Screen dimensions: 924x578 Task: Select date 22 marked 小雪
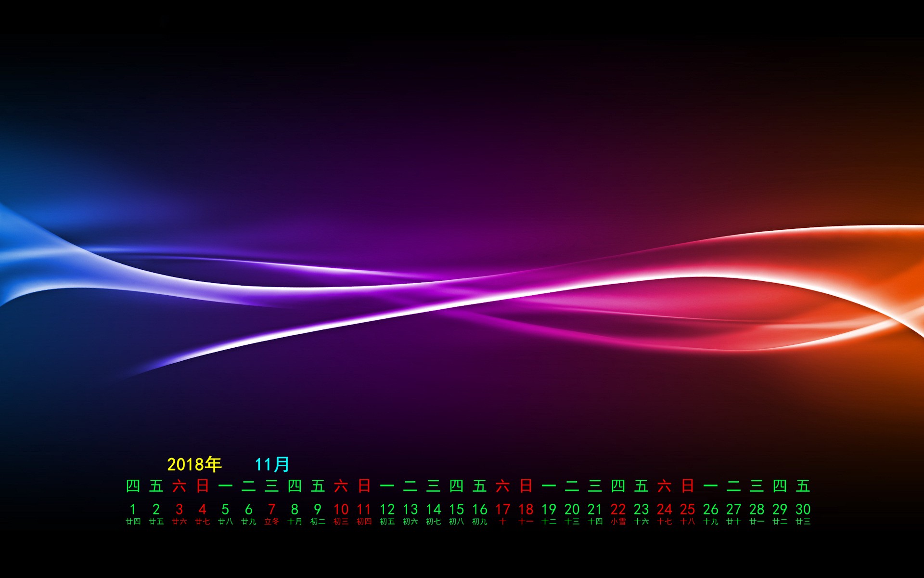(618, 510)
